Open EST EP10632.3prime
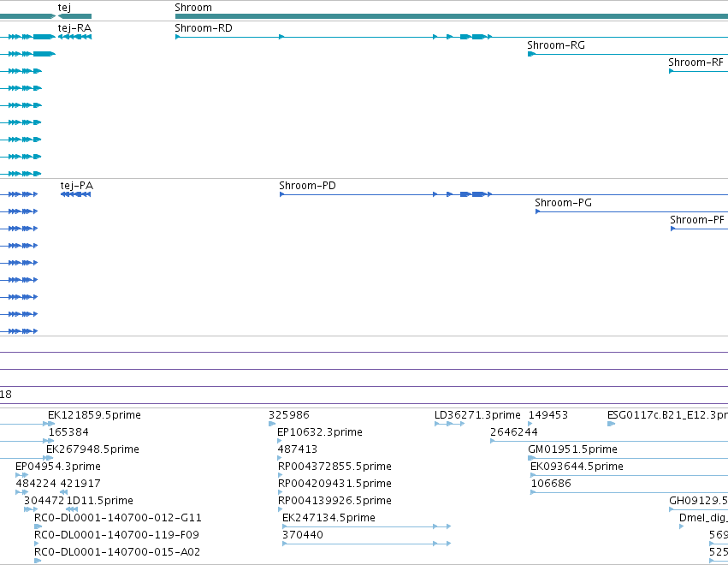The width and height of the screenshot is (728, 565). pos(320,432)
